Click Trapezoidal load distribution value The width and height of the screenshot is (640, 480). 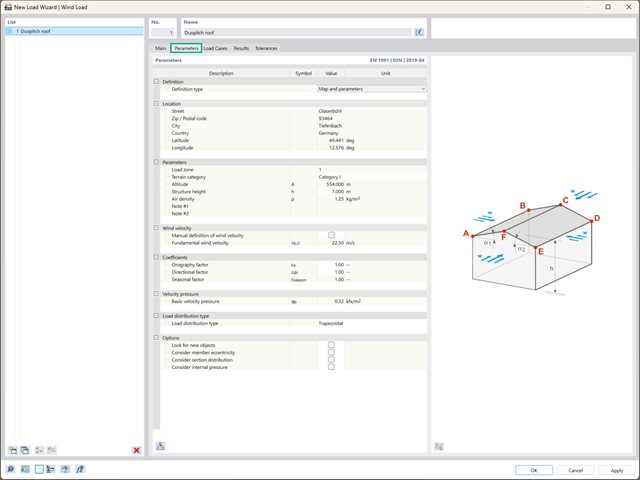[372, 323]
